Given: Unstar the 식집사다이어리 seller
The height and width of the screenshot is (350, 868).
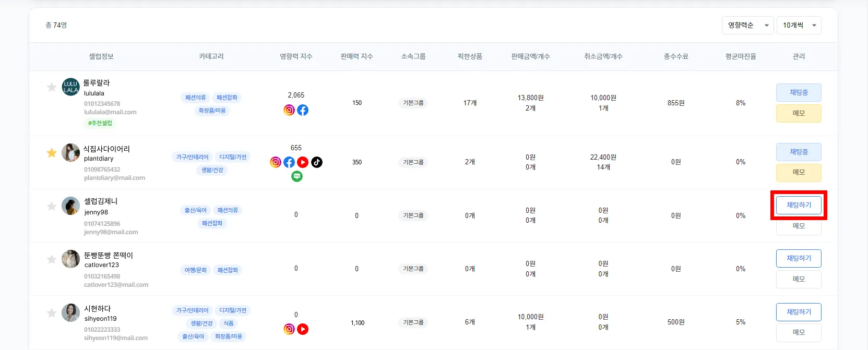Looking at the screenshot, I should point(52,153).
